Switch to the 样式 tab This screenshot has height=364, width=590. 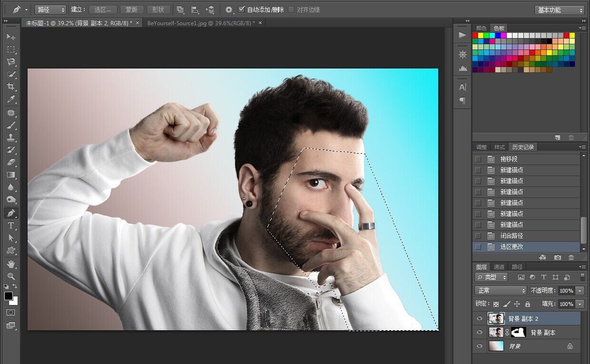pyautogui.click(x=499, y=147)
